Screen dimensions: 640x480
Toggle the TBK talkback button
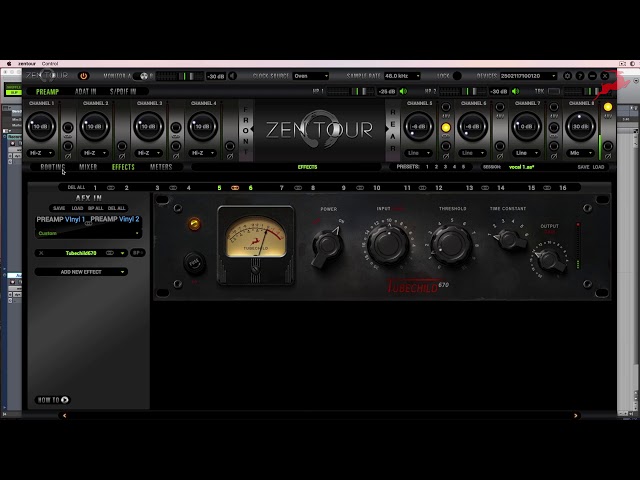pyautogui.click(x=553, y=91)
